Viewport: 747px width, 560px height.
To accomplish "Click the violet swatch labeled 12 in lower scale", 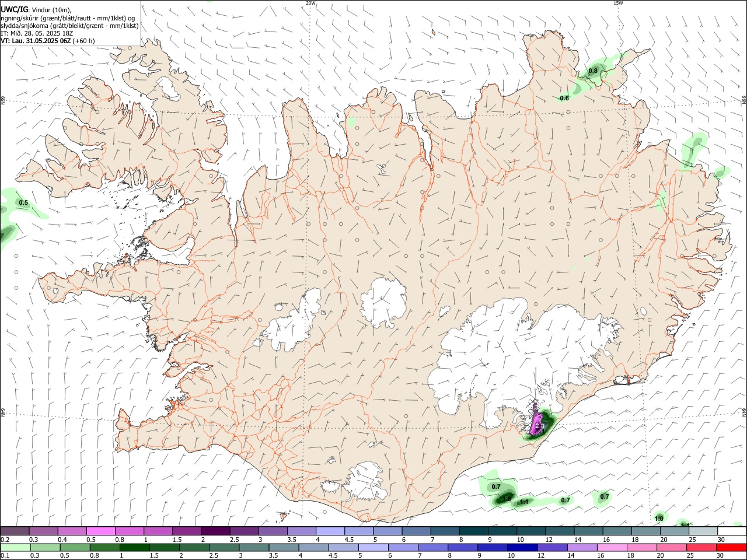I will (553, 547).
